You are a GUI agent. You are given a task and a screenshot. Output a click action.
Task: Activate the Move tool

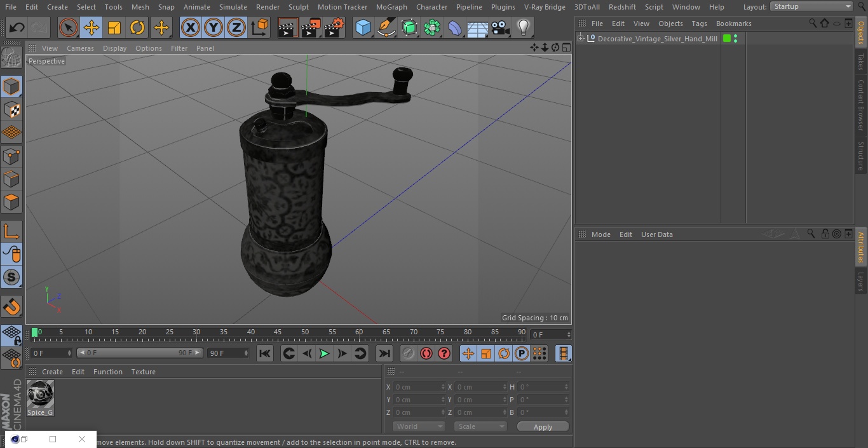tap(92, 27)
